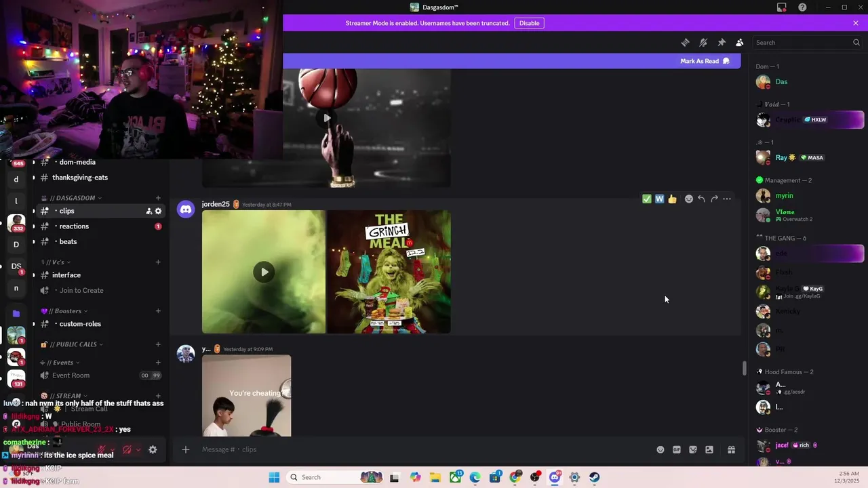Open the You're cheating video thumbnail
Viewport: 868px width, 488px height.
[246, 396]
